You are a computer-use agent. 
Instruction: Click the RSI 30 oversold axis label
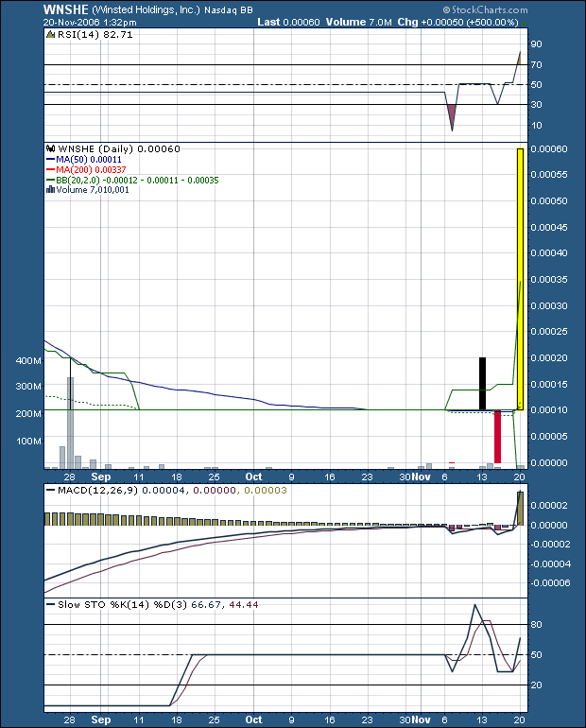coord(536,104)
